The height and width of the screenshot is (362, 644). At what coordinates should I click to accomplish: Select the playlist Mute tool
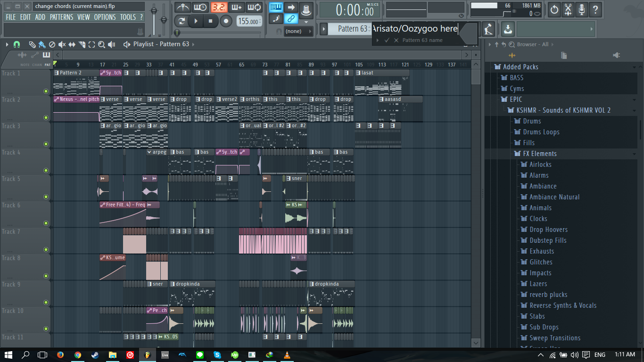62,44
